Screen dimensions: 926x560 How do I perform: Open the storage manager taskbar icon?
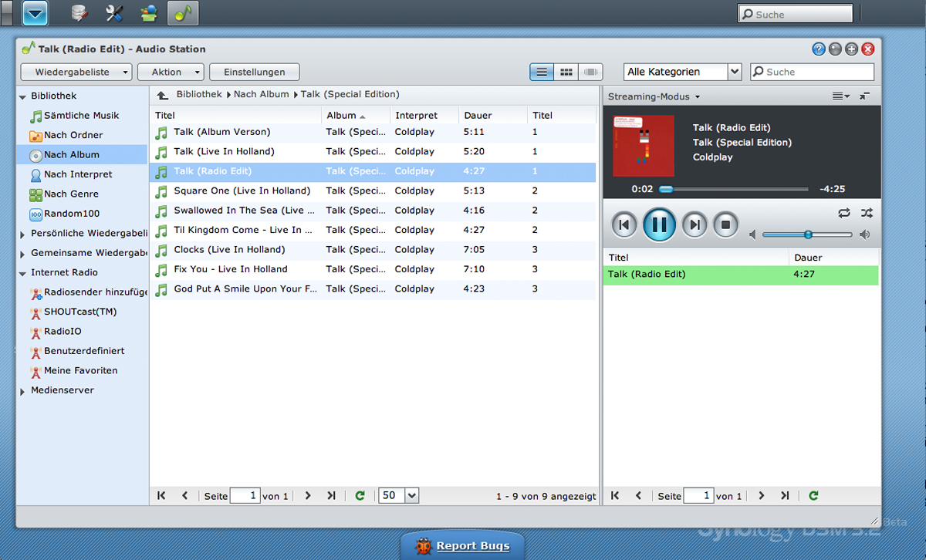tap(79, 13)
